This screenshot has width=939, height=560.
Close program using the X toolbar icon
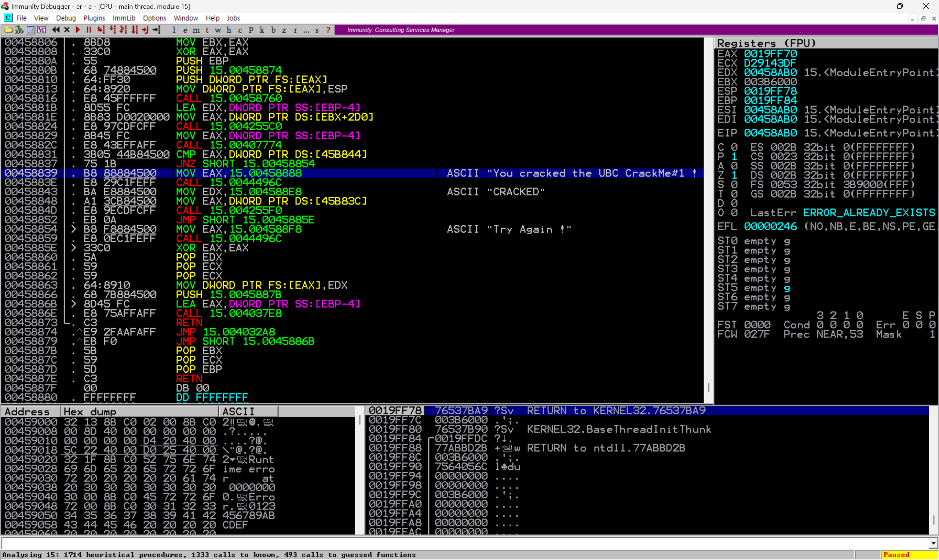[67, 30]
